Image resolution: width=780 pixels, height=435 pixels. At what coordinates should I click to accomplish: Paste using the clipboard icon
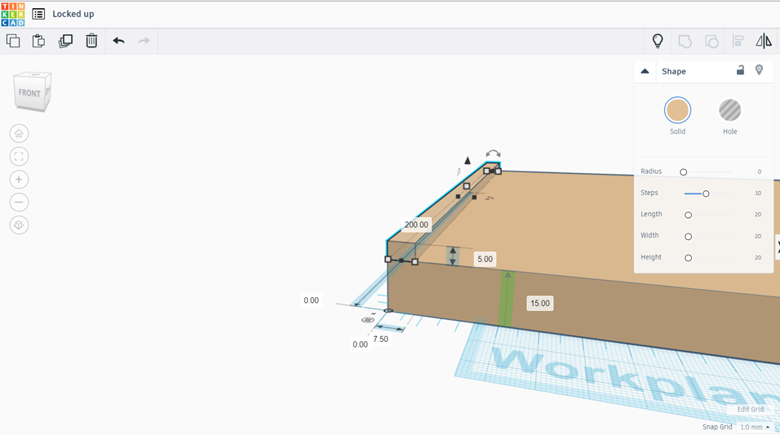39,41
